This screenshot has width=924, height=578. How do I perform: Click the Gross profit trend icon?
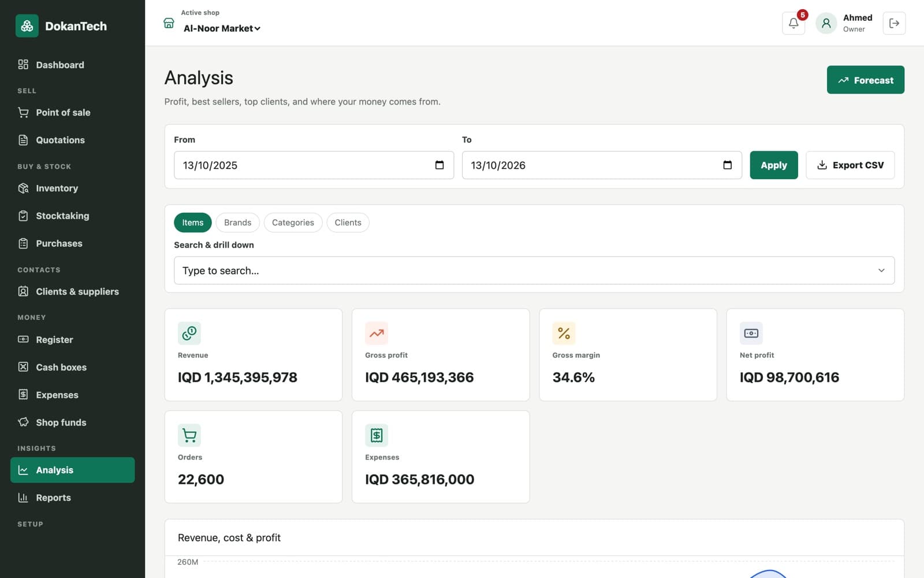(x=377, y=333)
